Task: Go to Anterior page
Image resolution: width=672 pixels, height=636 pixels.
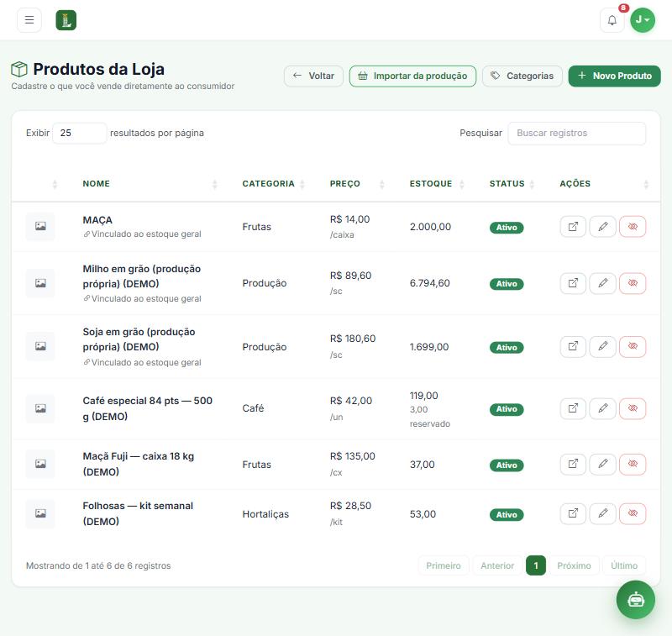Action: [x=497, y=565]
